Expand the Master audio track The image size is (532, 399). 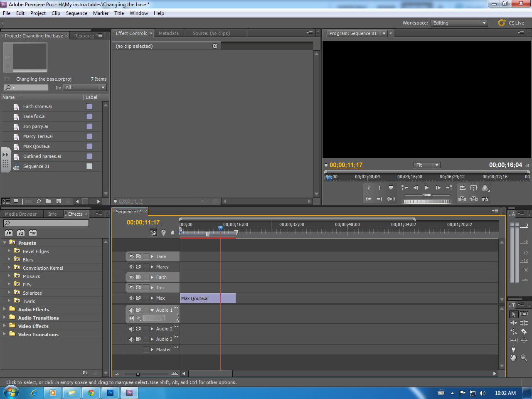[x=152, y=350]
